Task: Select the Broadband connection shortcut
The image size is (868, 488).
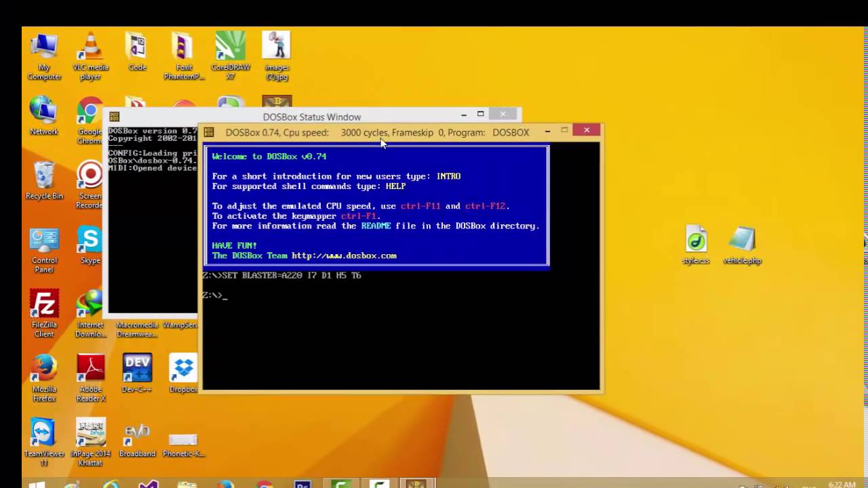Action: [137, 438]
